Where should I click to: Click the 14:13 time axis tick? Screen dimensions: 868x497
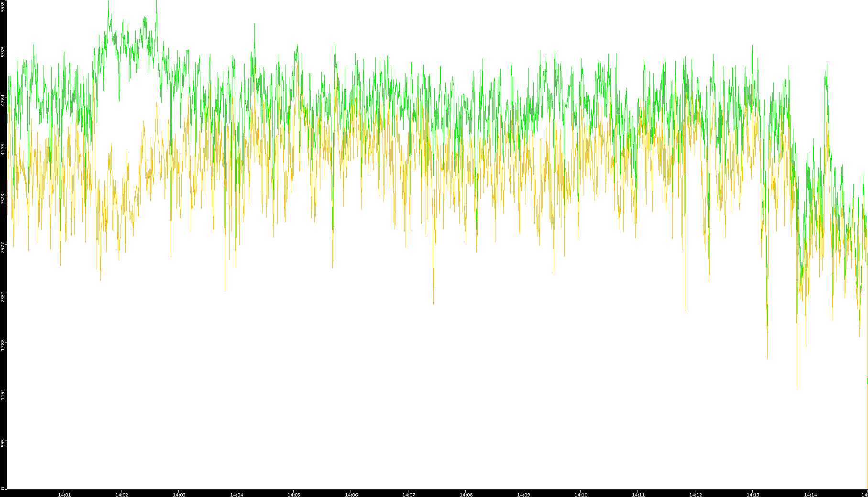point(753,494)
